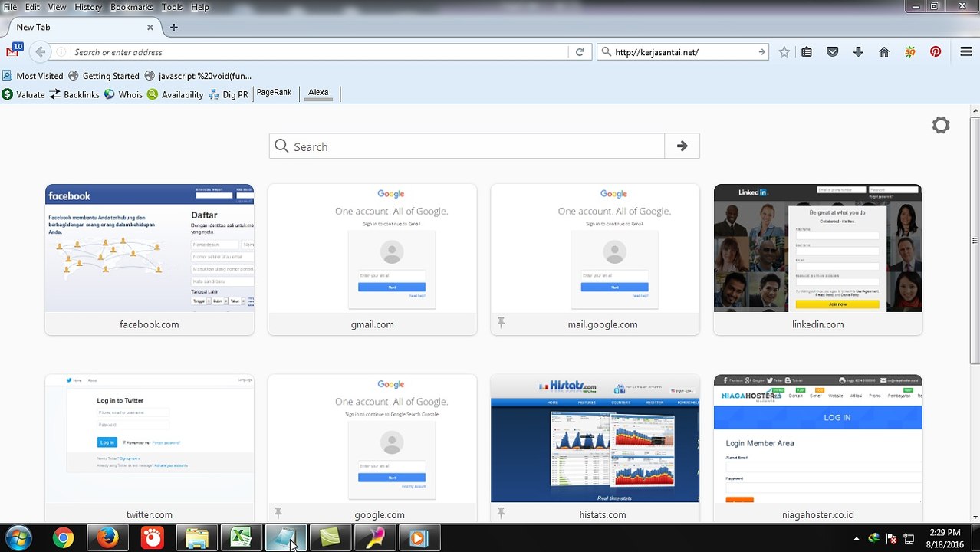The image size is (980, 552).
Task: Click the site info icon in address bar
Action: coord(61,52)
